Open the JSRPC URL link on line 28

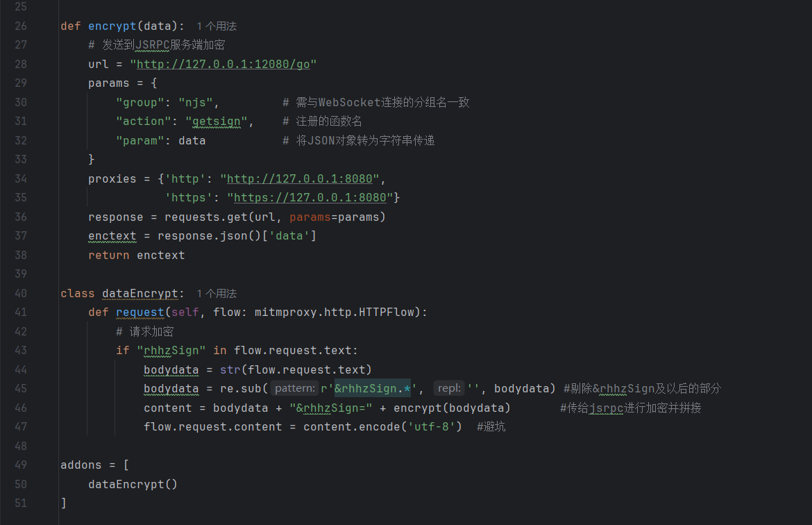(223, 65)
